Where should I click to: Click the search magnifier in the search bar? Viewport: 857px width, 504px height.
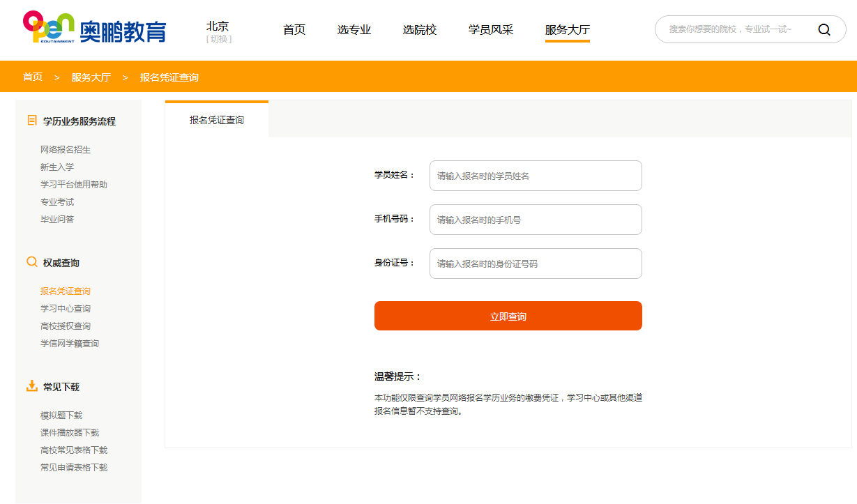tap(824, 30)
